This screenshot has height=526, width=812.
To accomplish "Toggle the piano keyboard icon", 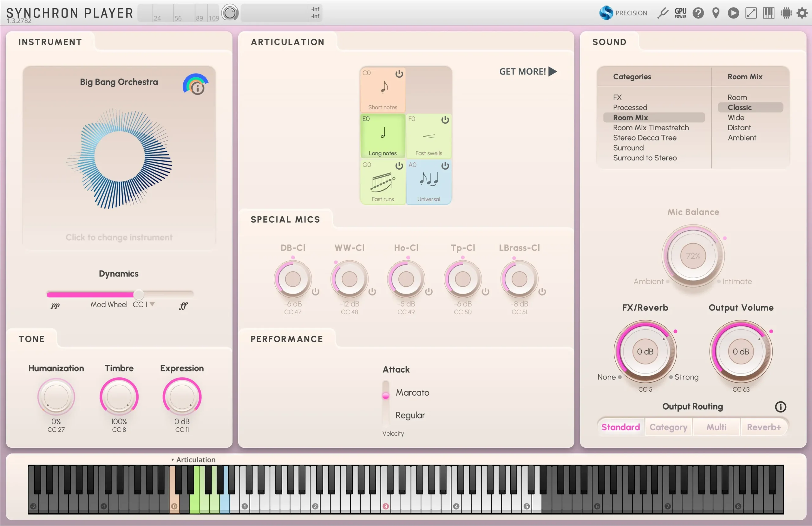I will (769, 13).
